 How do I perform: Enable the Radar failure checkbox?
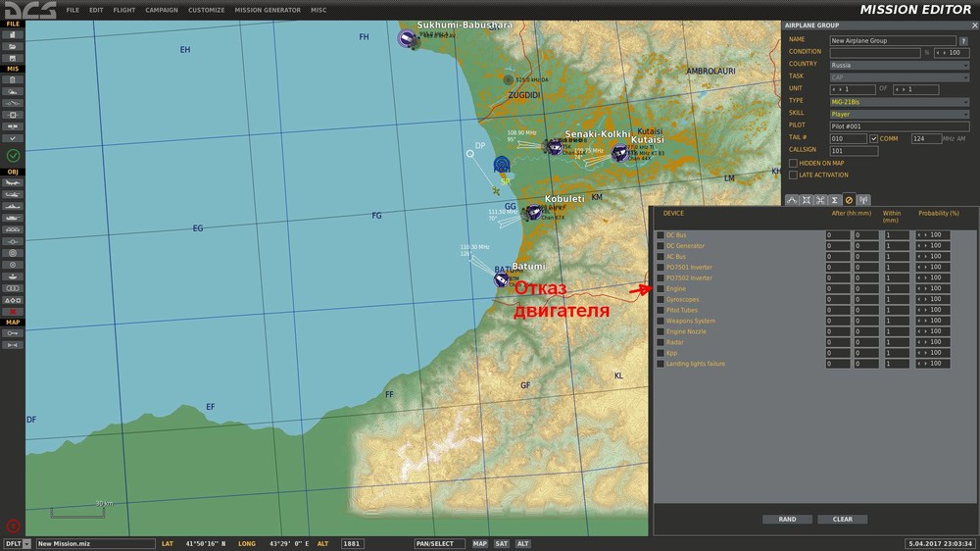pyautogui.click(x=660, y=342)
